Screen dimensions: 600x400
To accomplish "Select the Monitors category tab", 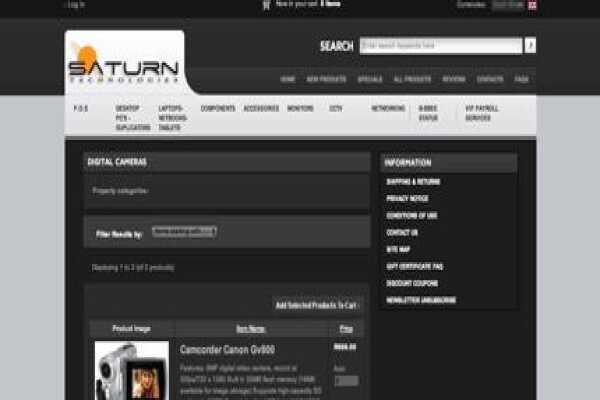I will pyautogui.click(x=300, y=109).
